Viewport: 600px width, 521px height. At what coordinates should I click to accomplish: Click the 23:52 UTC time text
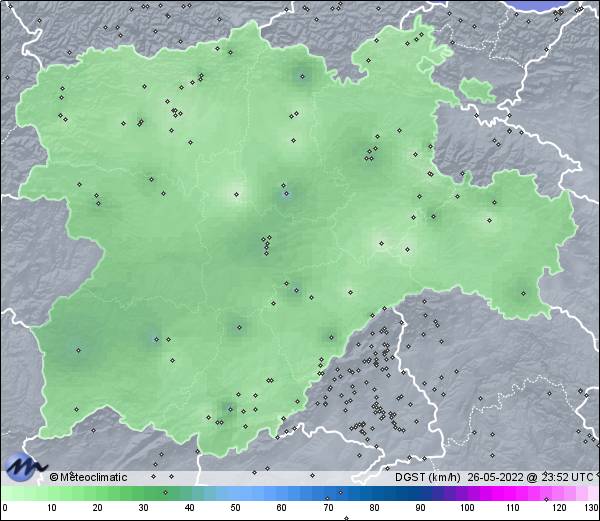[567, 477]
